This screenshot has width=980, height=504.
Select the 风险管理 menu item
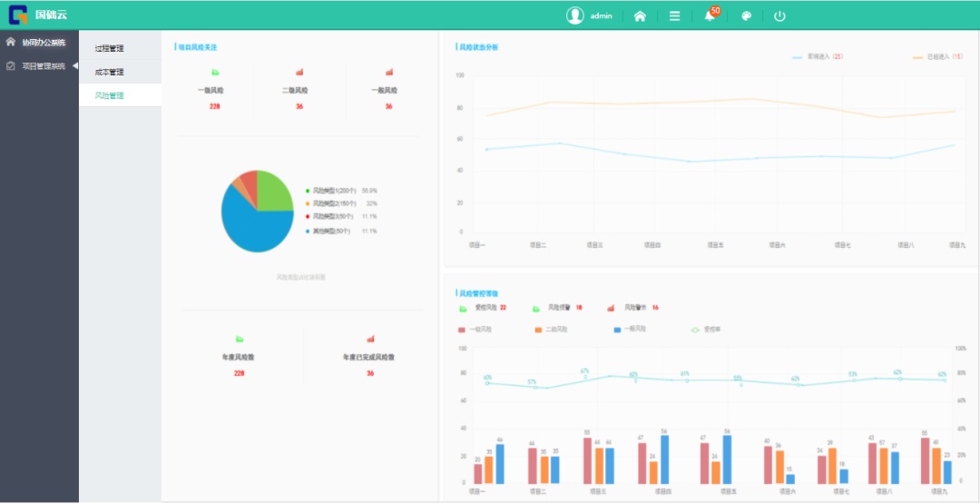pos(109,95)
